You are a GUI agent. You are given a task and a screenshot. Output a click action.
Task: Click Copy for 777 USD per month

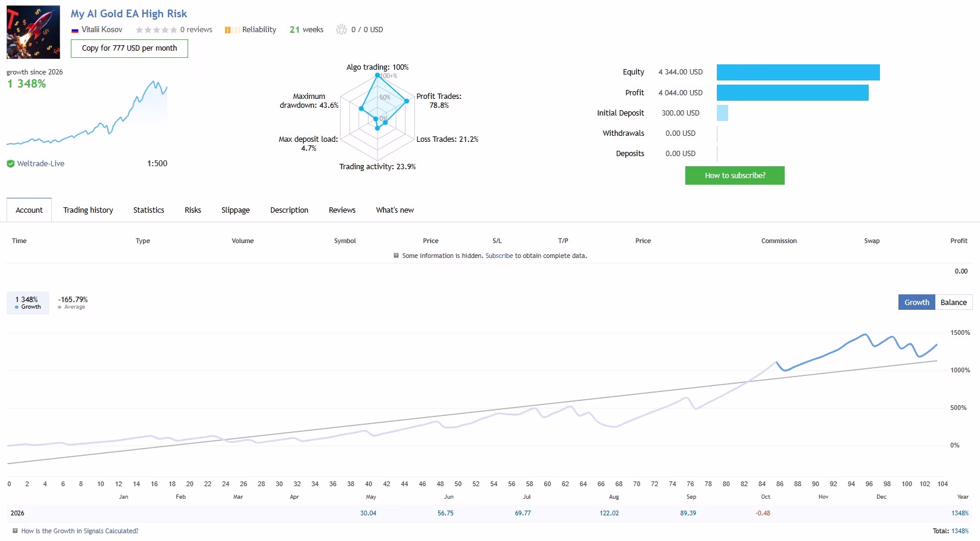coord(129,48)
